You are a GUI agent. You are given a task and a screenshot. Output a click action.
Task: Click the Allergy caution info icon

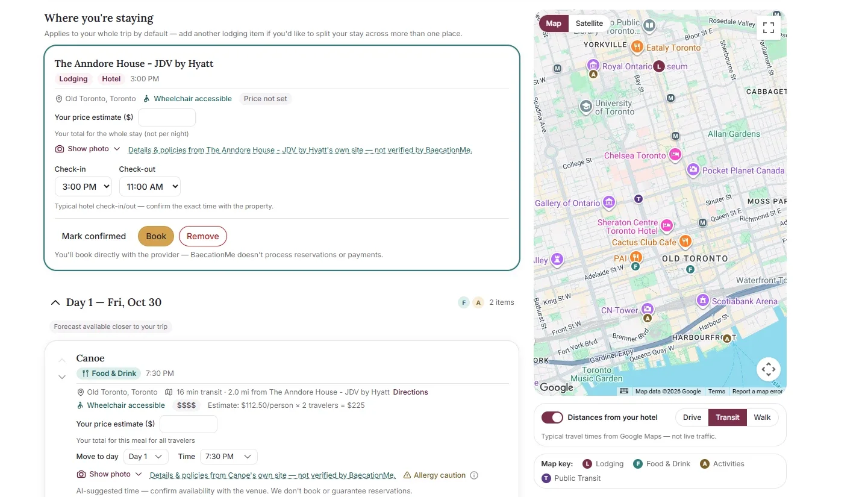pyautogui.click(x=474, y=475)
